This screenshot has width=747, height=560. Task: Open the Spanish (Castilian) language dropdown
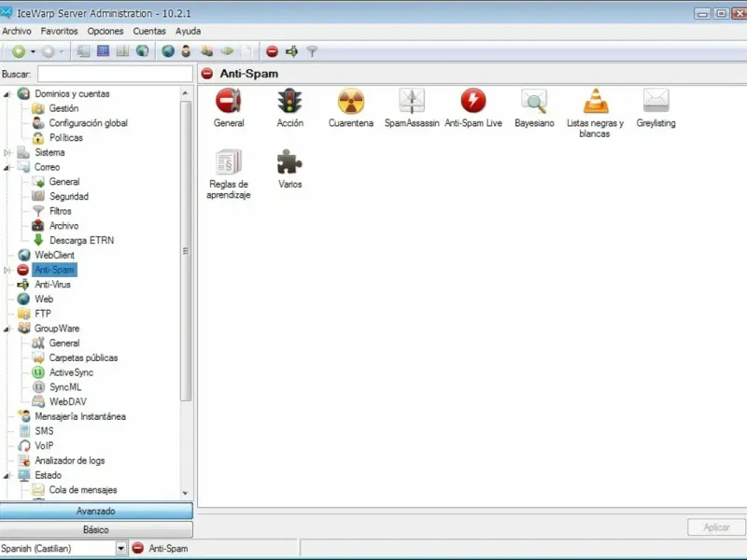[121, 549]
